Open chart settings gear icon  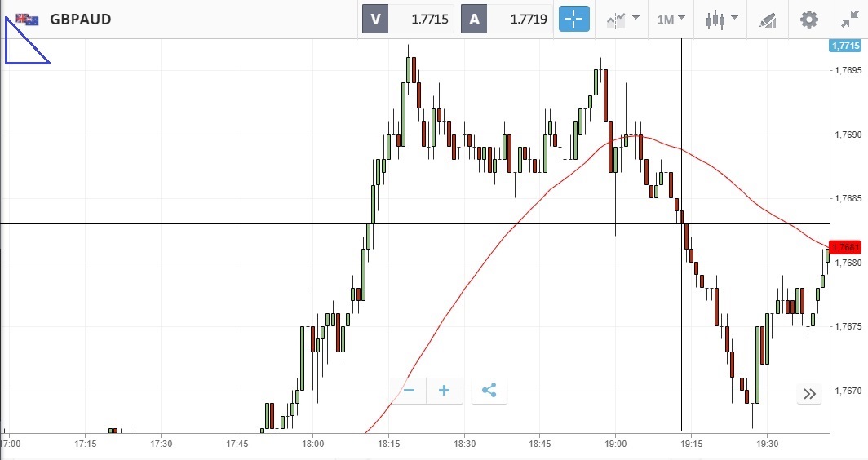click(808, 19)
